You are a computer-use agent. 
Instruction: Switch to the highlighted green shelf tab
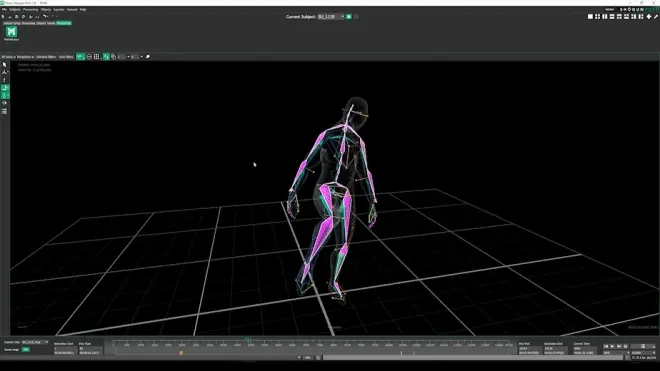coord(64,23)
